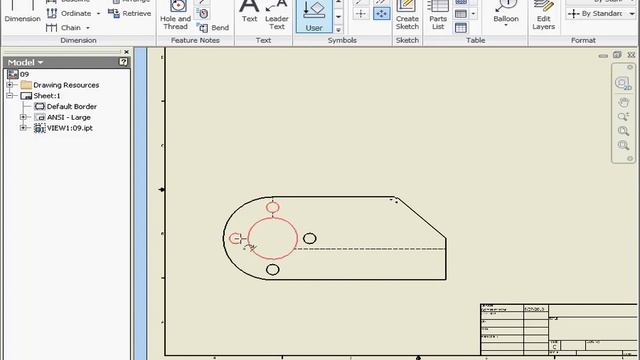The height and width of the screenshot is (360, 640).
Task: Expand the full Symbols gallery
Action: point(338,30)
